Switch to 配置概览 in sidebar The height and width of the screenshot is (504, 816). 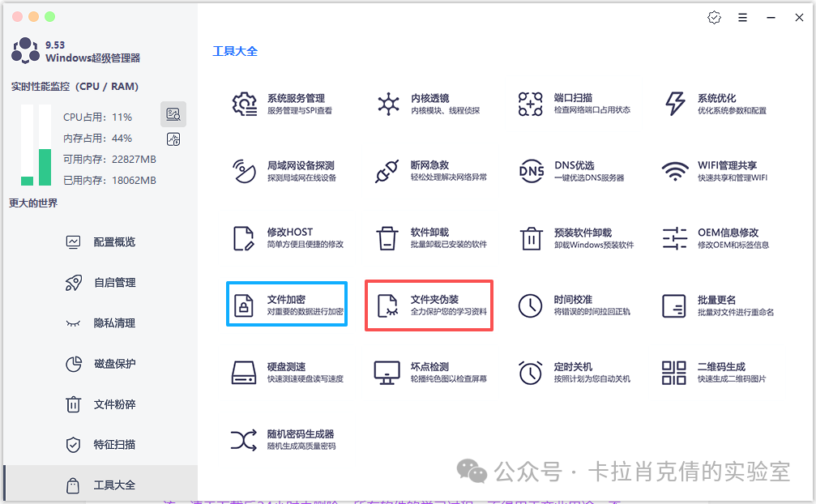(113, 241)
